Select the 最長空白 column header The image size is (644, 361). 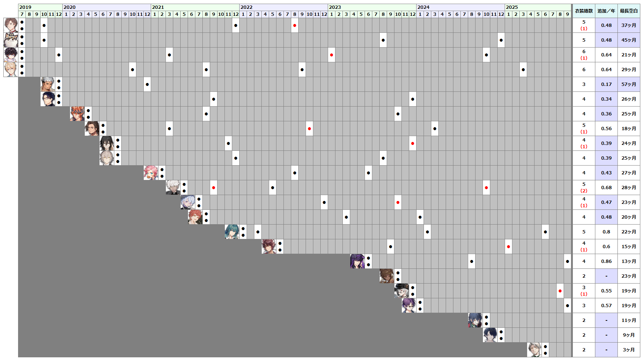click(x=629, y=11)
